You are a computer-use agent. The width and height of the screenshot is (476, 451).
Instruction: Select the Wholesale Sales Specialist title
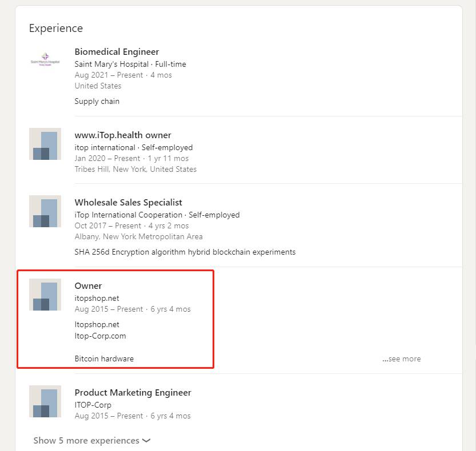tap(128, 203)
